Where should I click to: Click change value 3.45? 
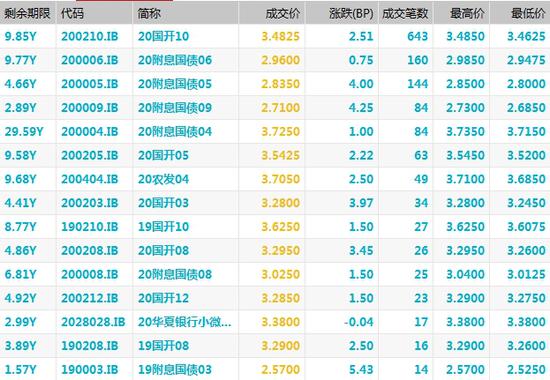click(x=361, y=251)
